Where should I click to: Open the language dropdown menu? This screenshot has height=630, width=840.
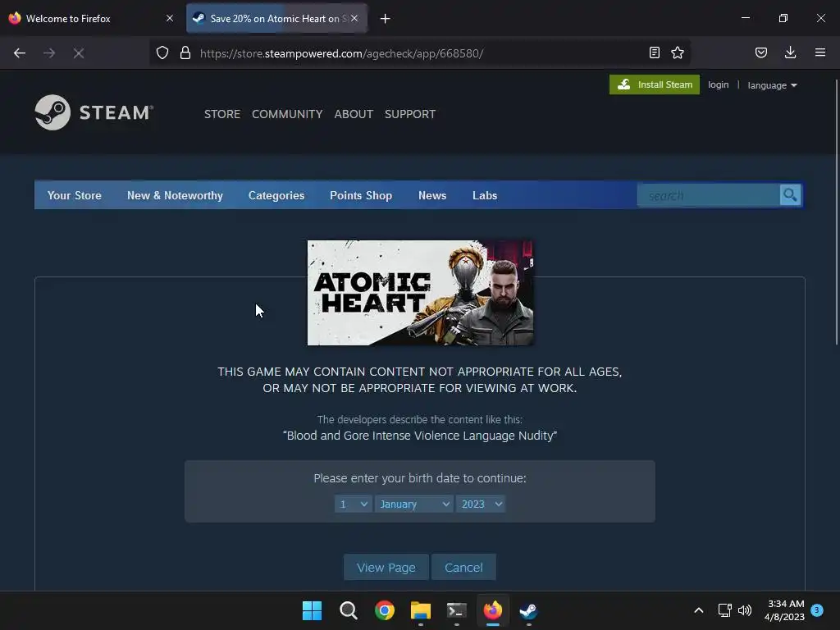[x=772, y=85]
